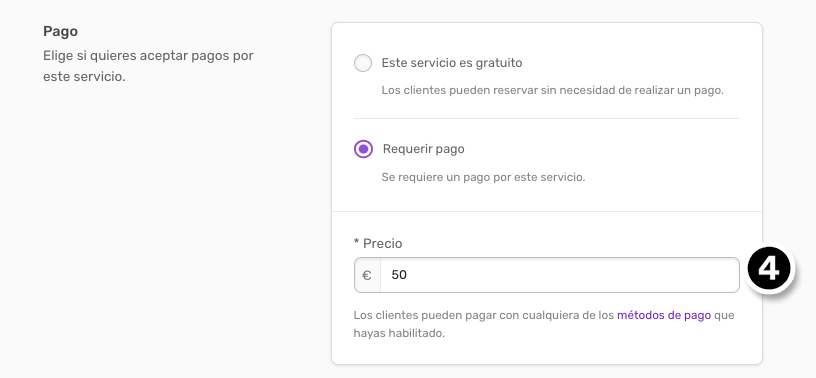The image size is (816, 378).
Task: Click the 'Pago' section heading
Action: click(x=60, y=32)
